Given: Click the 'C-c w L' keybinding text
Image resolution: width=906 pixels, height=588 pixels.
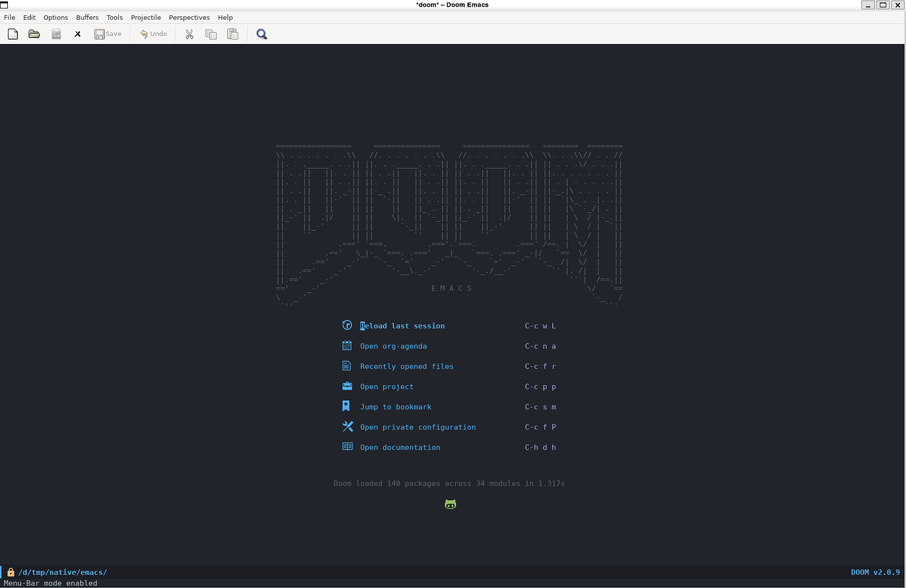Looking at the screenshot, I should pos(540,326).
